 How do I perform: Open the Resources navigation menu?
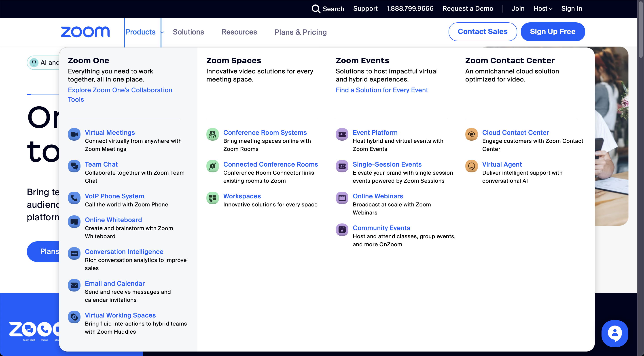click(x=239, y=32)
